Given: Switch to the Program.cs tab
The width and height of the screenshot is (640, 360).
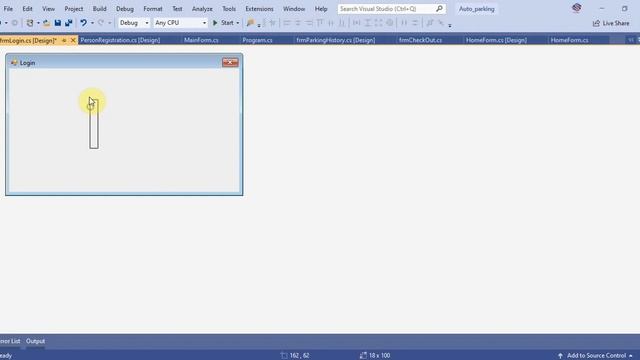Looking at the screenshot, I should click(x=257, y=40).
